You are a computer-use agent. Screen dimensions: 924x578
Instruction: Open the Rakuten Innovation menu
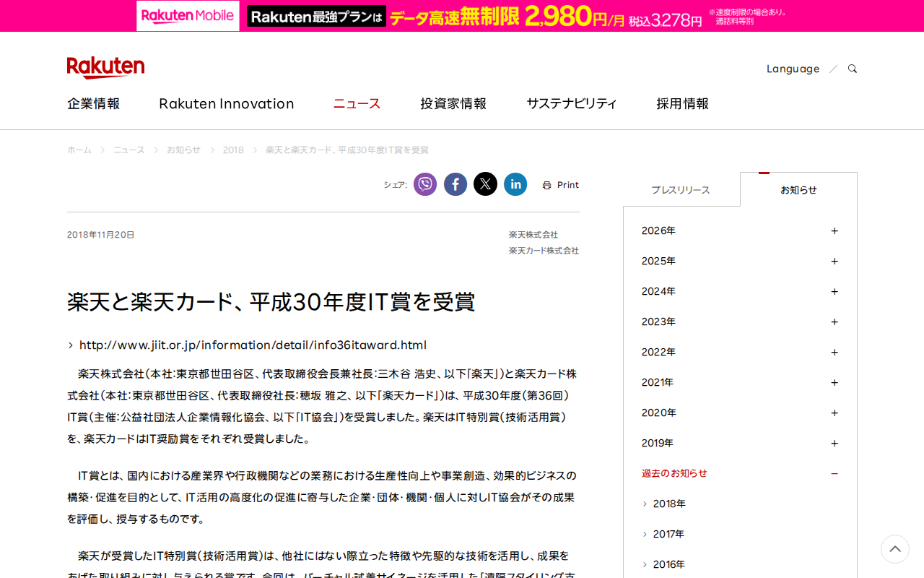click(227, 103)
